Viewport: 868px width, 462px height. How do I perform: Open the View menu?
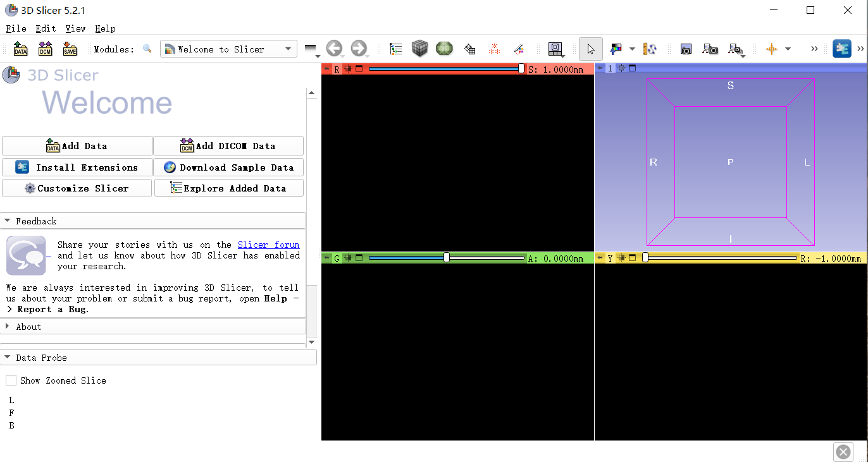coord(75,28)
